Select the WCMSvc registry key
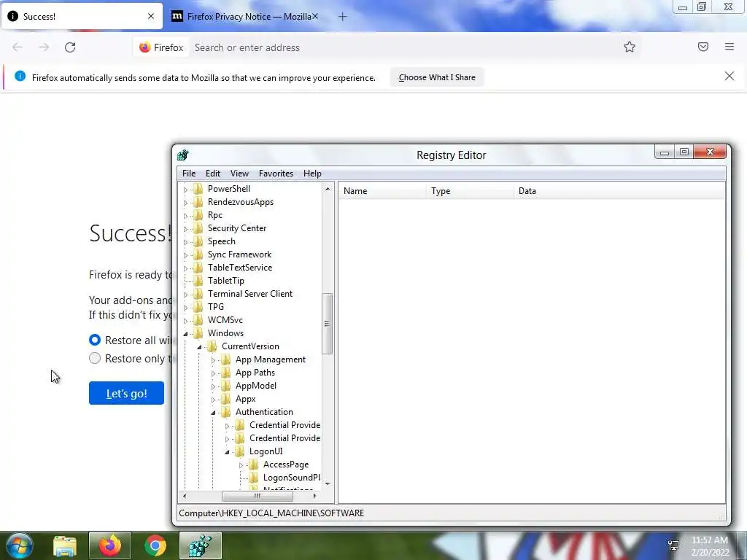Image resolution: width=747 pixels, height=560 pixels. (225, 320)
